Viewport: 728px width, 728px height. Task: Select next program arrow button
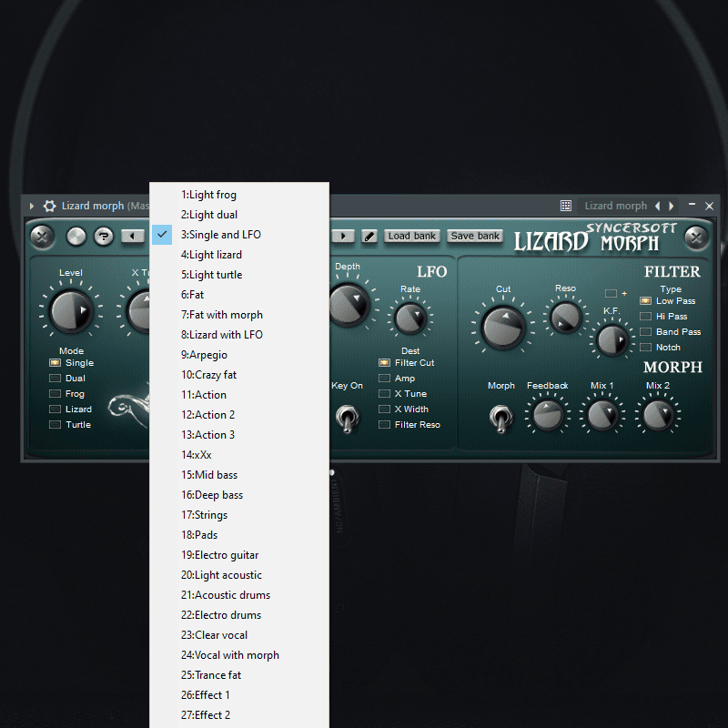point(343,237)
